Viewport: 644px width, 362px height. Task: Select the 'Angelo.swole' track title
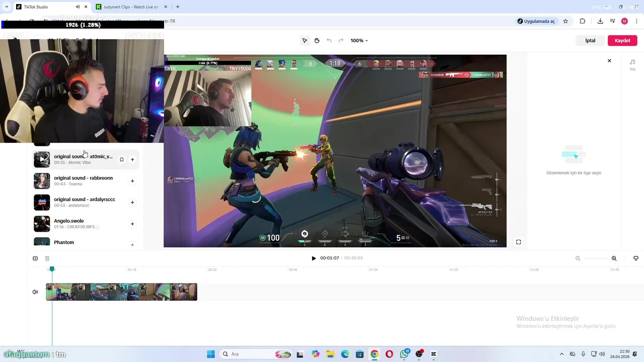pos(69,221)
